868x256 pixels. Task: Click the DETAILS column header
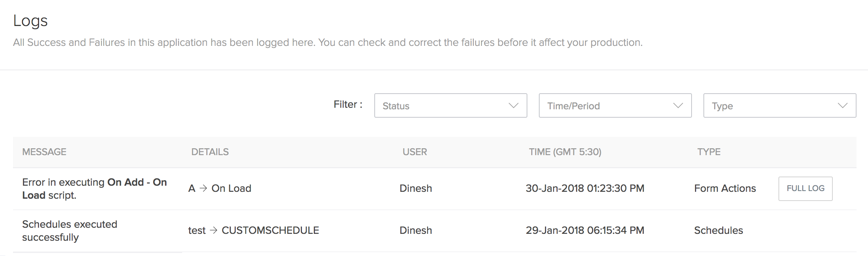[210, 152]
